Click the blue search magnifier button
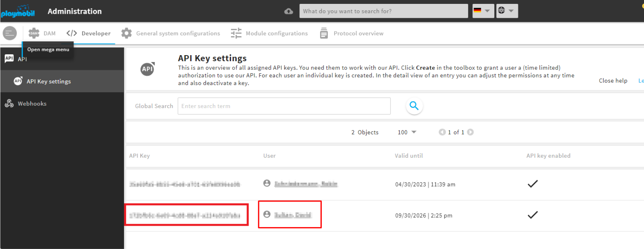This screenshot has width=644, height=249. [414, 106]
